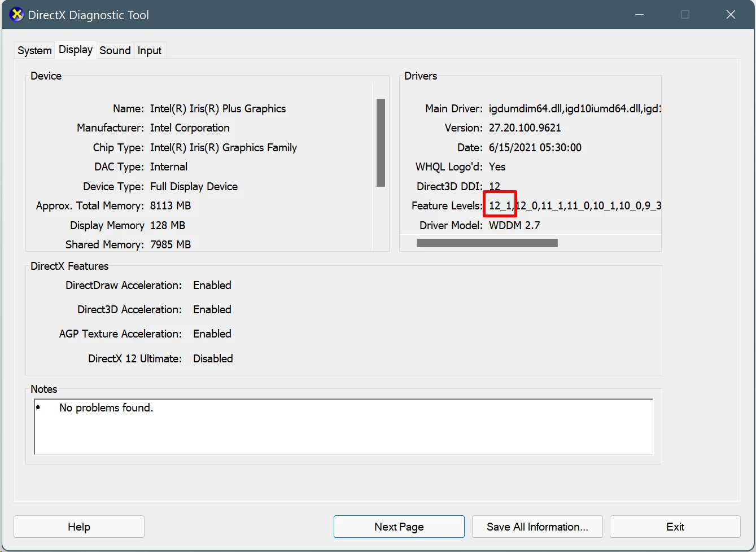Select device name Intel(R) Iris(R) Plus Graphics

(x=218, y=108)
